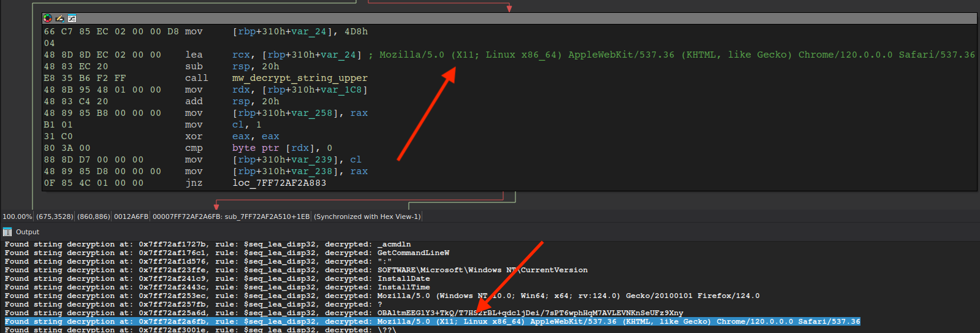Click the cmp byte ptr [rdx] instruction
The width and height of the screenshot is (980, 333).
tap(259, 148)
